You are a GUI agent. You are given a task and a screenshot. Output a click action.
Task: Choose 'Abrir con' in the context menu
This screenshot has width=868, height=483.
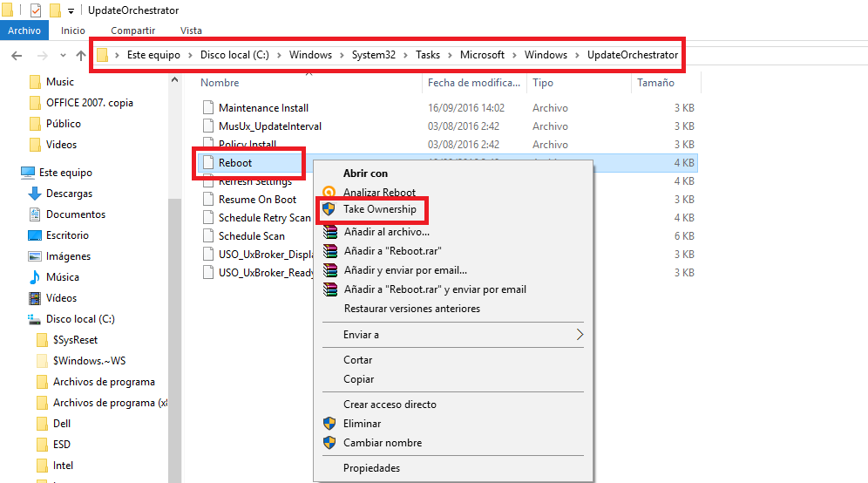365,173
